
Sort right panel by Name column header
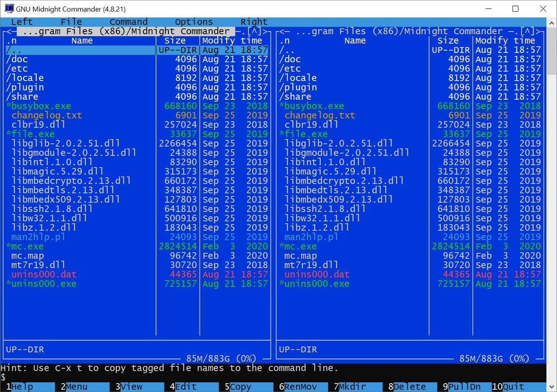(x=355, y=40)
